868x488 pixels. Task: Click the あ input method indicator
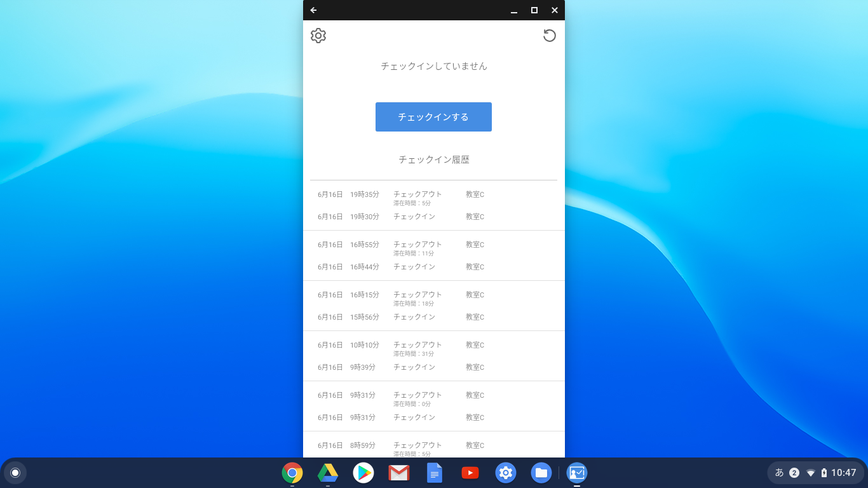pos(780,473)
